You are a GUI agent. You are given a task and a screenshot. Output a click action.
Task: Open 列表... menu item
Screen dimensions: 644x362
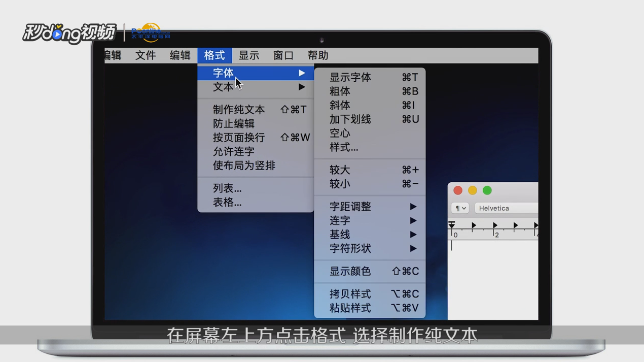click(256, 188)
